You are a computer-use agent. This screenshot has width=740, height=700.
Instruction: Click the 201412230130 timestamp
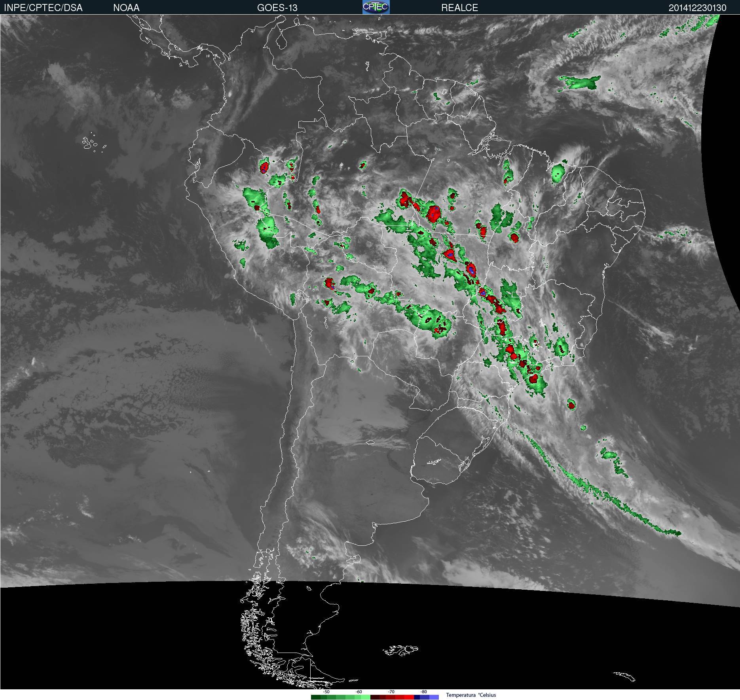(x=697, y=8)
